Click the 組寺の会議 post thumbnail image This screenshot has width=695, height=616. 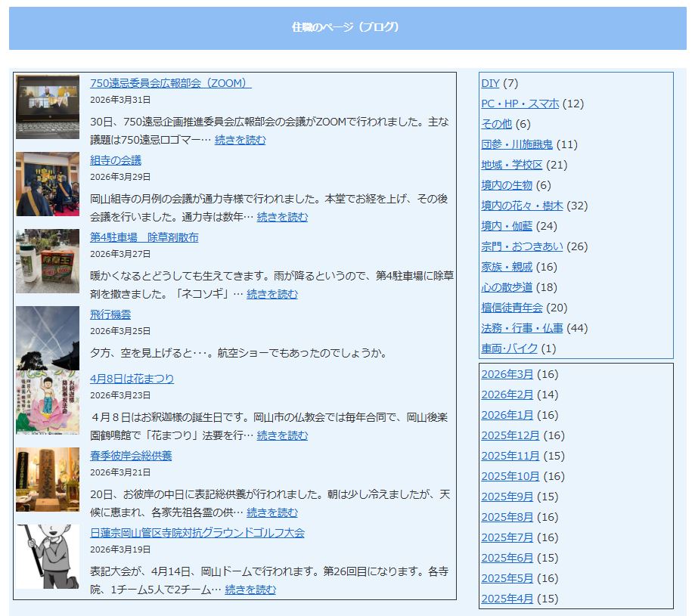click(47, 184)
